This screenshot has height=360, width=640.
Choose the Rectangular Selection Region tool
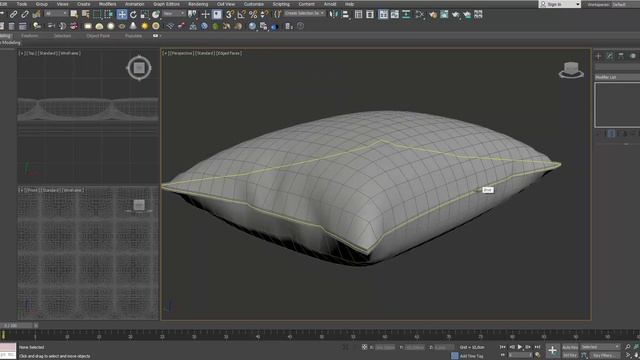pos(97,15)
